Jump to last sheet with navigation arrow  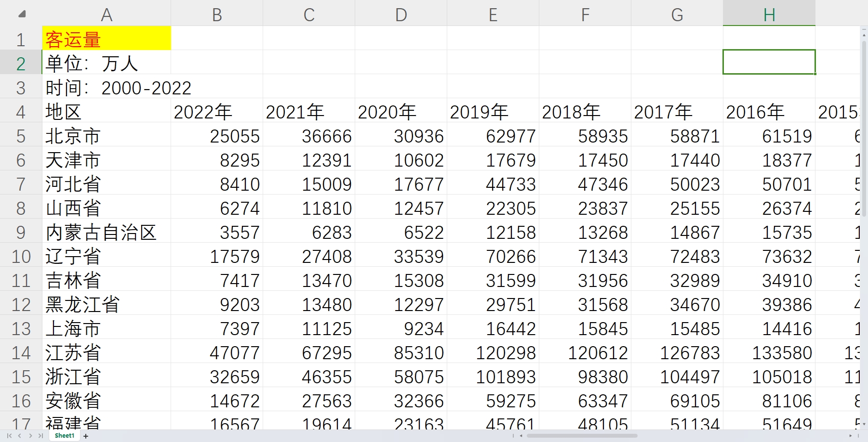click(40, 436)
